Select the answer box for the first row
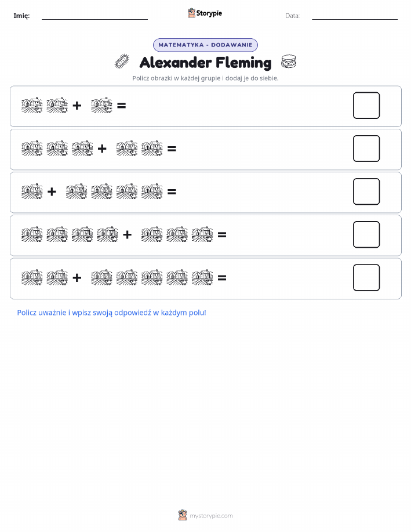 point(366,105)
